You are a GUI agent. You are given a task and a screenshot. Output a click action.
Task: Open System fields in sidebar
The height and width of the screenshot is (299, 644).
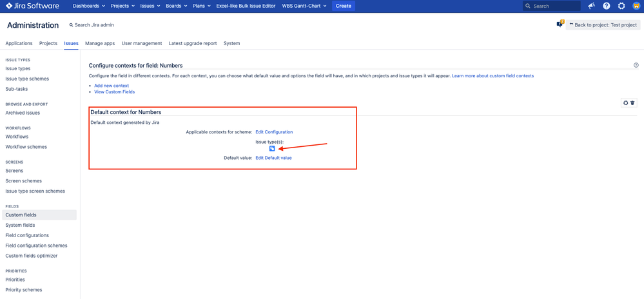pos(20,225)
